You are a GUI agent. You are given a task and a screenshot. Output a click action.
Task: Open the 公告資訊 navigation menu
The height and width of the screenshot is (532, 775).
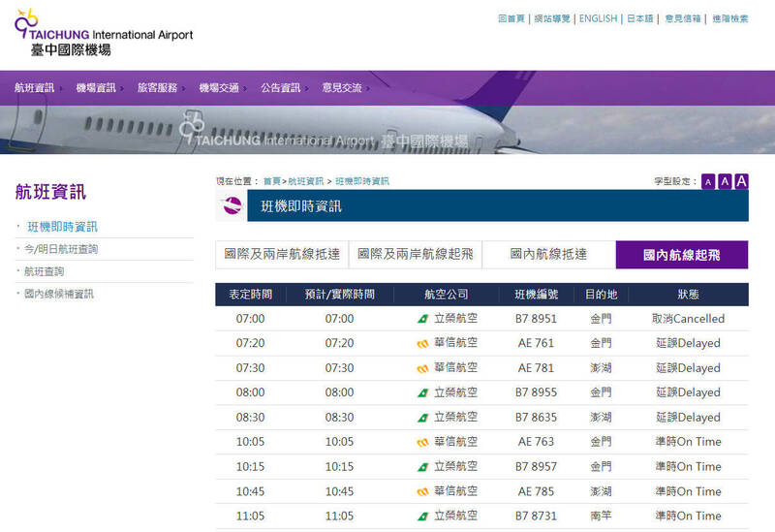point(280,88)
